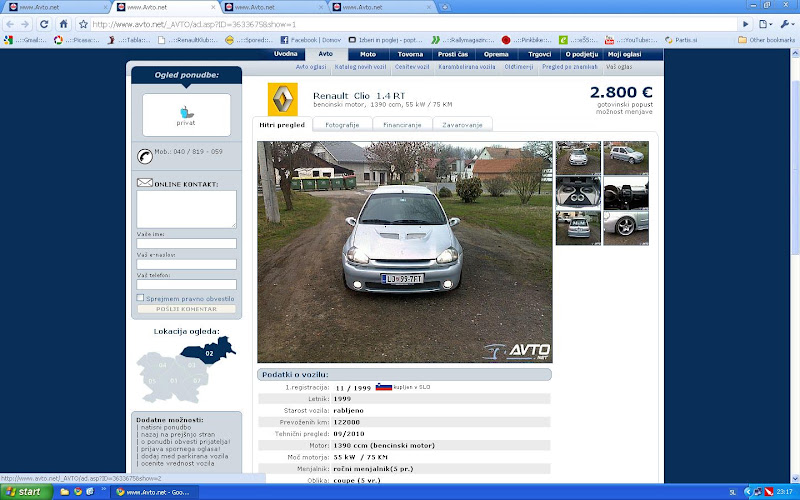This screenshot has width=800, height=500.
Task: Open the alloy wheel thumbnail
Action: pyautogui.click(x=626, y=228)
